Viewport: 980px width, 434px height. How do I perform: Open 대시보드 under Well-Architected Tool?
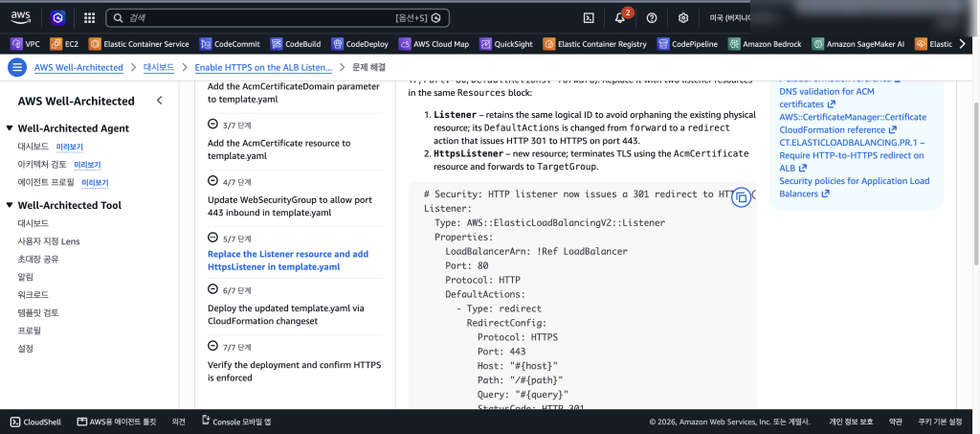pyautogui.click(x=33, y=223)
